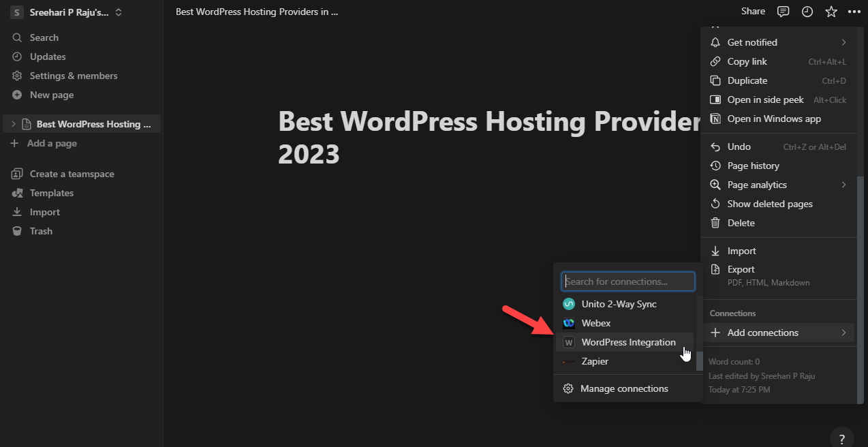
Task: Click the Webex logo icon
Action: point(569,323)
